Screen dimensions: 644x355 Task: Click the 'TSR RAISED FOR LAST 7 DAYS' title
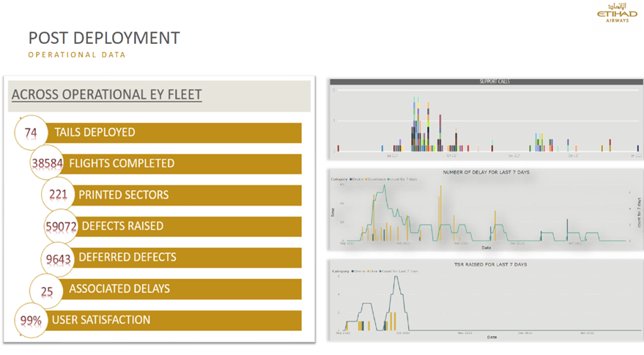click(490, 265)
